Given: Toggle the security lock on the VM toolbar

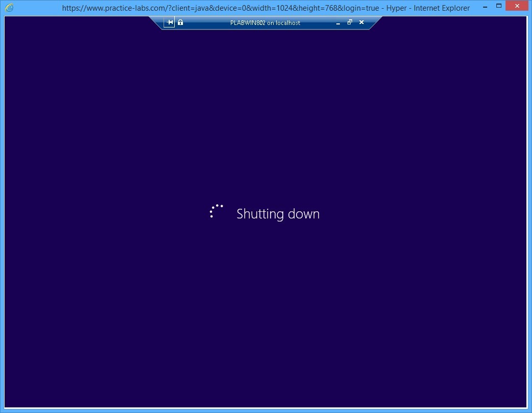Looking at the screenshot, I should pos(180,22).
